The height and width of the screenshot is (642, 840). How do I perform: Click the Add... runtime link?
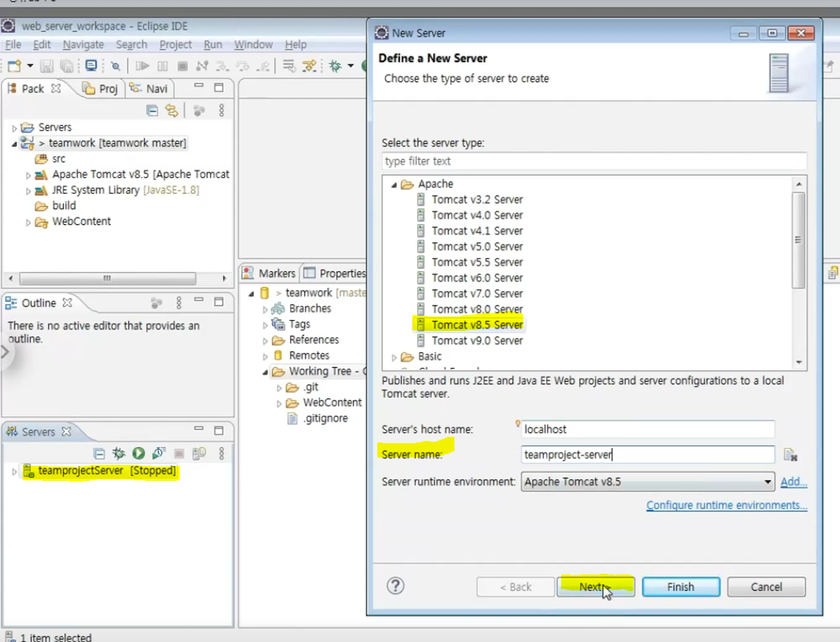(794, 482)
